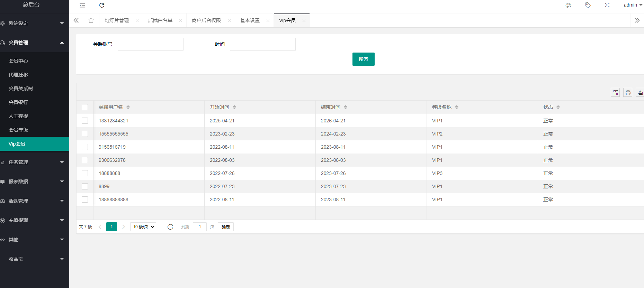The width and height of the screenshot is (644, 288).
Task: Tick the checkbox for user 18888888
Action: tap(85, 173)
